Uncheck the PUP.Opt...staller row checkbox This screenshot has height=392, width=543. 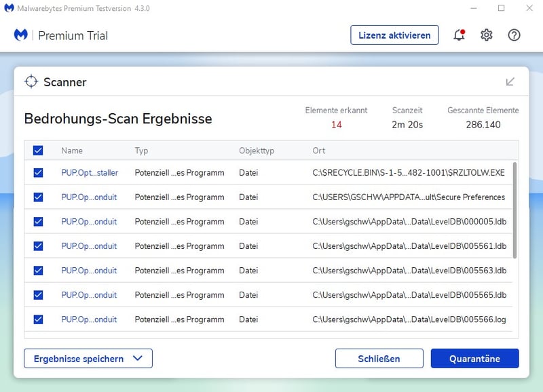click(x=38, y=173)
